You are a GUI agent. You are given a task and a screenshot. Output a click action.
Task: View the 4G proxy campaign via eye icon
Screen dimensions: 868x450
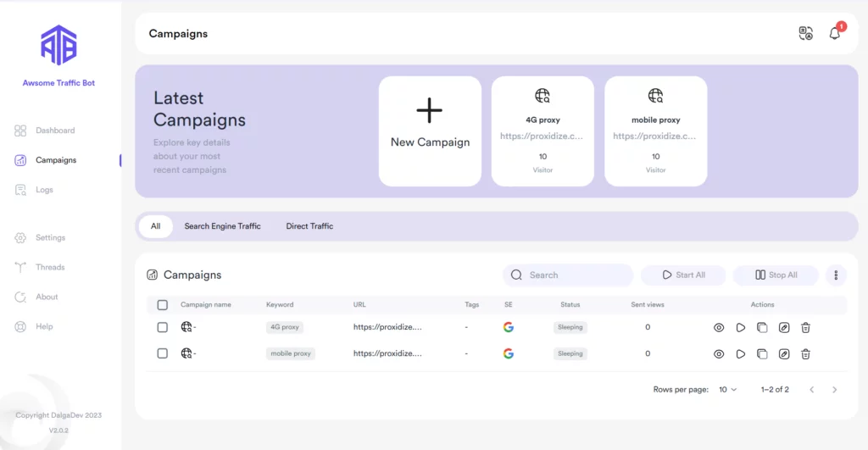718,327
